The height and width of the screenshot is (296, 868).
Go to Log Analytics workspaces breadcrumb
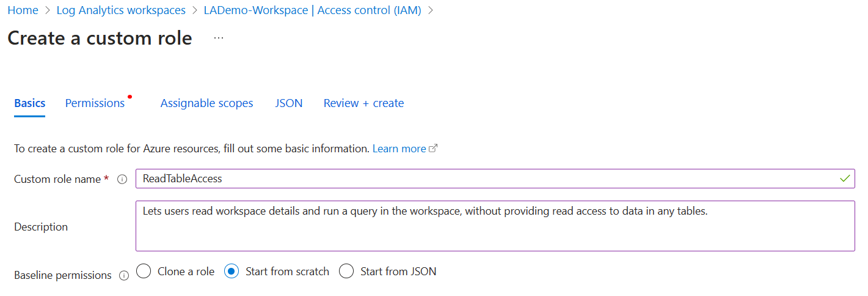pyautogui.click(x=121, y=10)
